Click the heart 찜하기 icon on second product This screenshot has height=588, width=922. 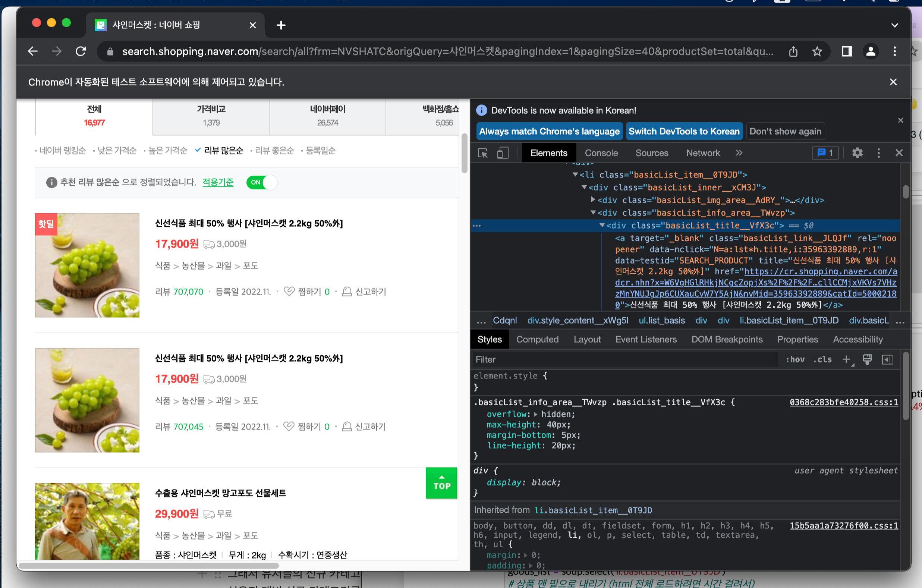click(x=289, y=427)
